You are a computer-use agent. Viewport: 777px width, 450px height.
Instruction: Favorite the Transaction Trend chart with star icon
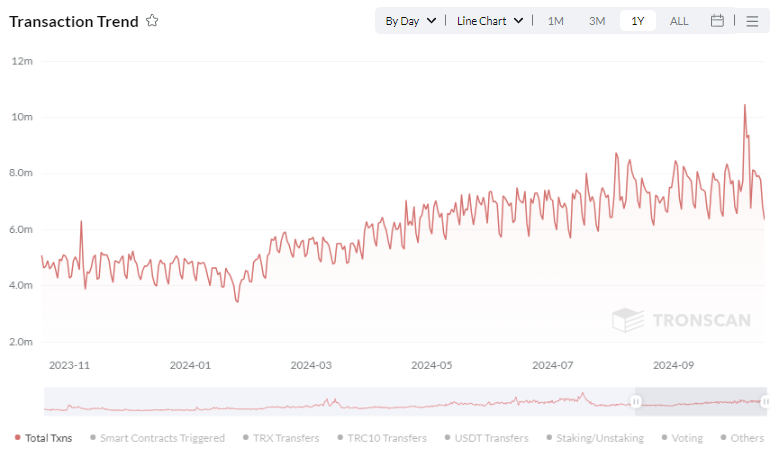152,21
